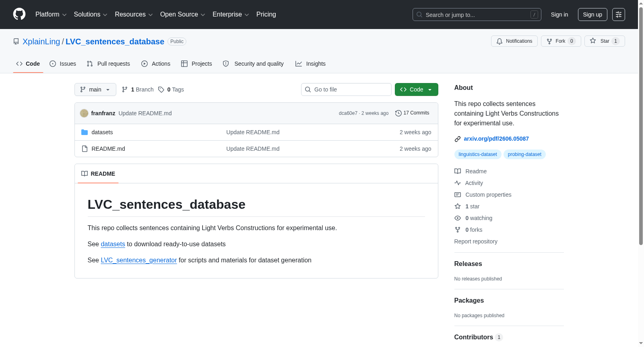Click the Report repository link

476,241
